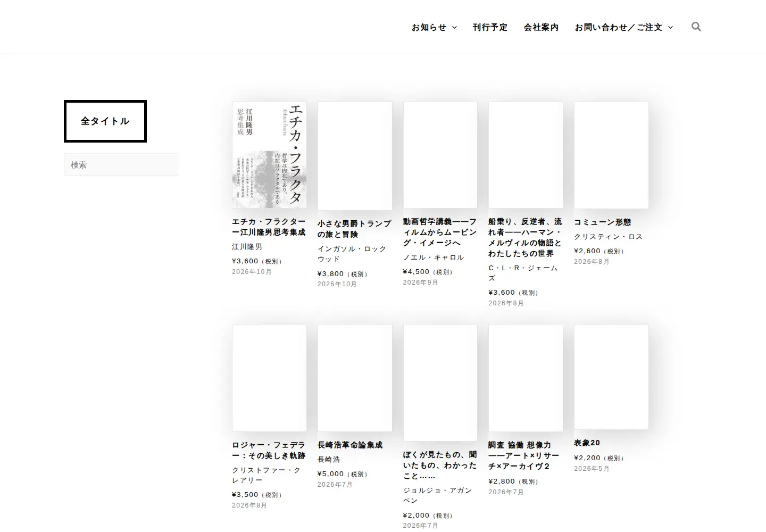
Task: Open title link 動画哲学講義
Action: pyautogui.click(x=440, y=232)
